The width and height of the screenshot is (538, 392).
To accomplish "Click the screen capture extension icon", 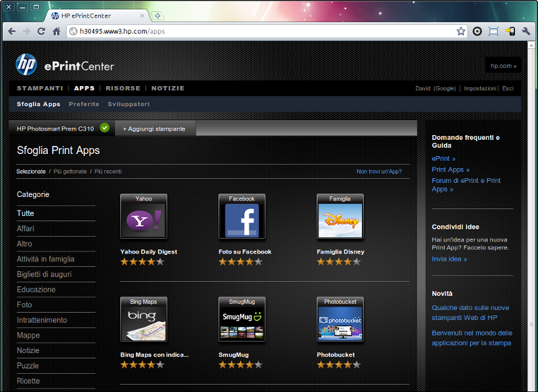I will [x=494, y=31].
